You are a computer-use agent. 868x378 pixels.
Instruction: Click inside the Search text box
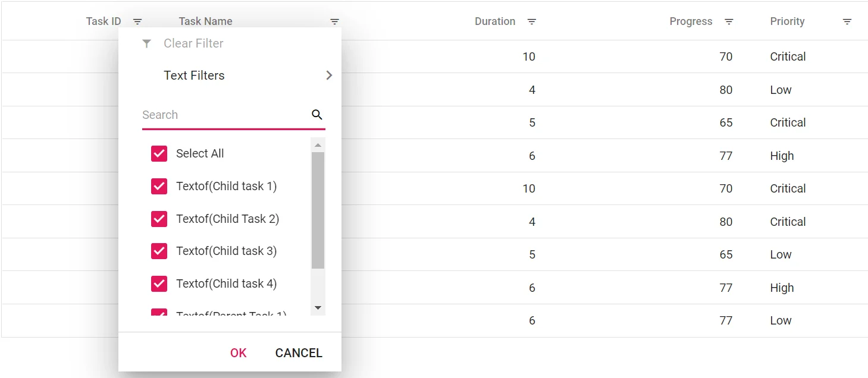click(x=220, y=115)
